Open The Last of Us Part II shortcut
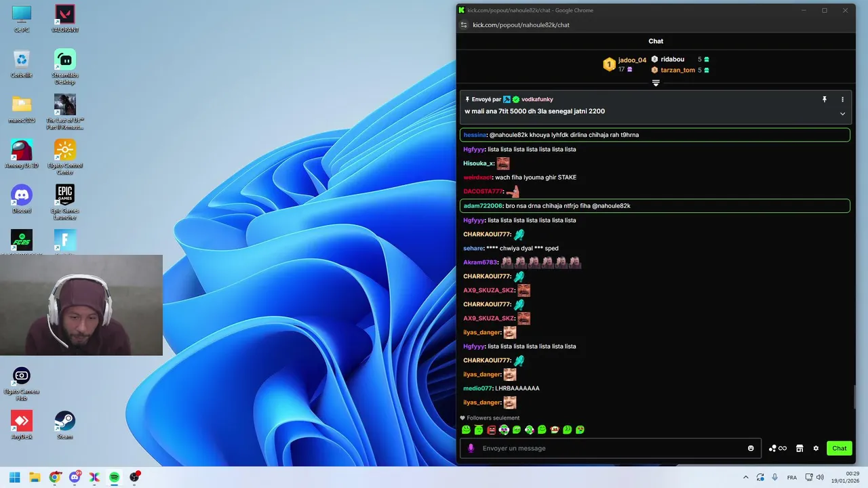 [65, 111]
